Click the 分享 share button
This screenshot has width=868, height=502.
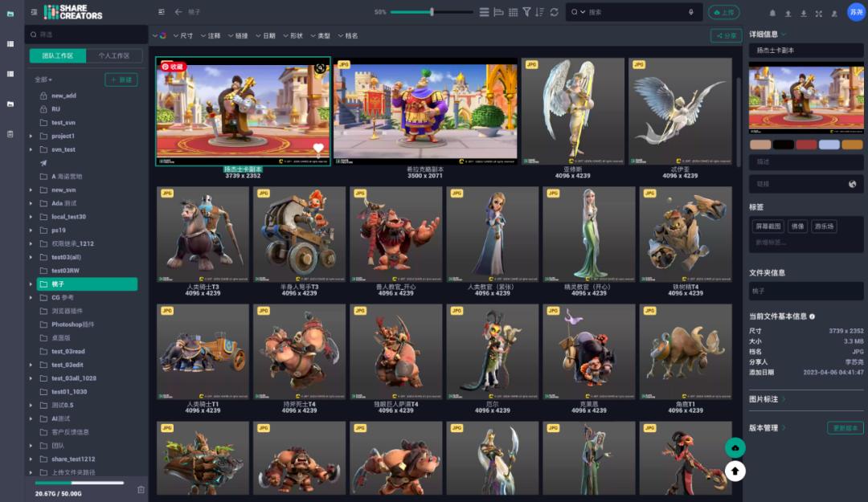727,35
